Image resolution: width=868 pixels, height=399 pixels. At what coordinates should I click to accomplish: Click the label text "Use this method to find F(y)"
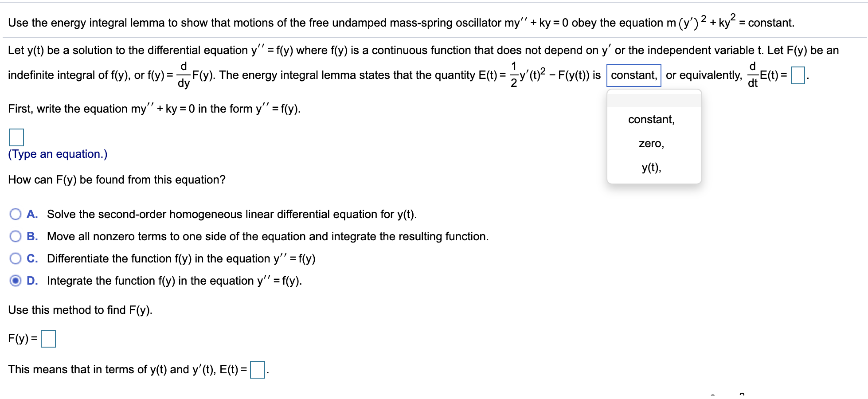click(x=80, y=310)
